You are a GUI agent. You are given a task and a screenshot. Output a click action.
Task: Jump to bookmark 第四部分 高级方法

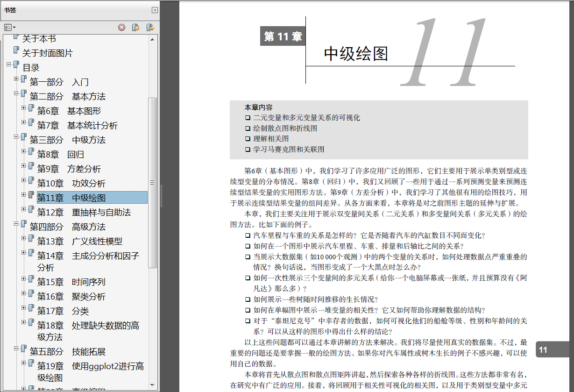click(68, 227)
